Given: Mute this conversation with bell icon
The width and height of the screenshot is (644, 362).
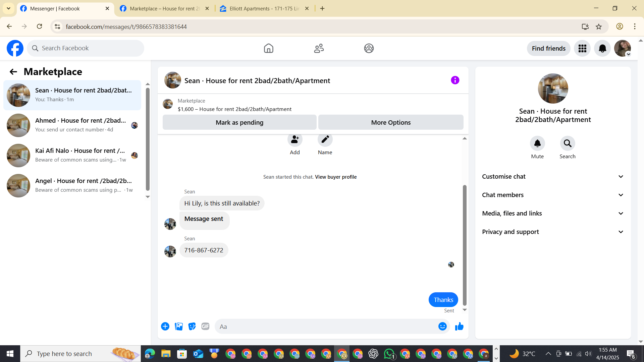Looking at the screenshot, I should (537, 143).
